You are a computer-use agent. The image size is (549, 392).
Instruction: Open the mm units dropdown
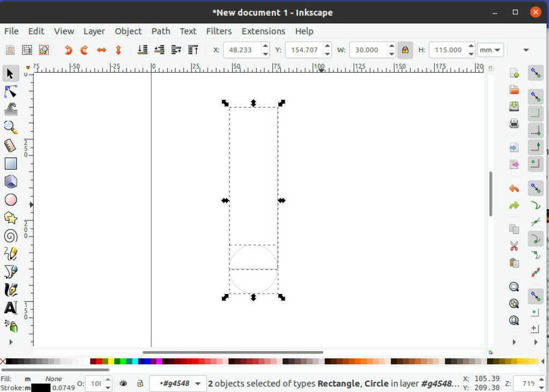(x=490, y=50)
